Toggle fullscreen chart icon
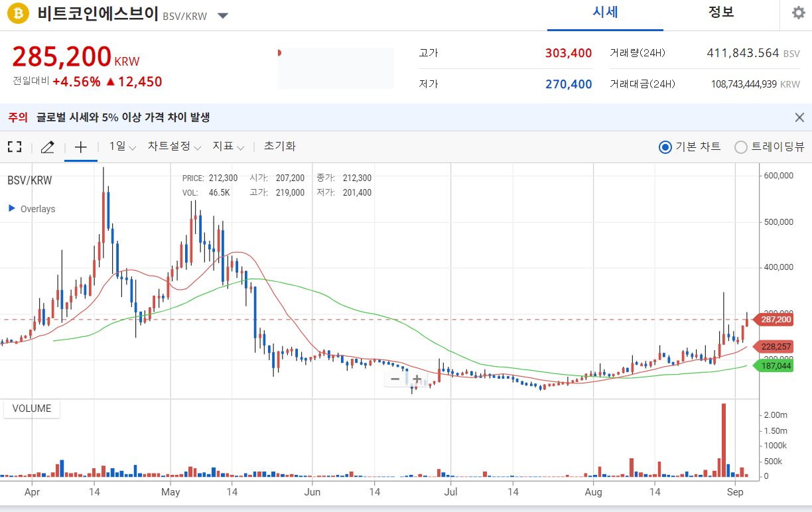812x512 pixels. pyautogui.click(x=15, y=147)
